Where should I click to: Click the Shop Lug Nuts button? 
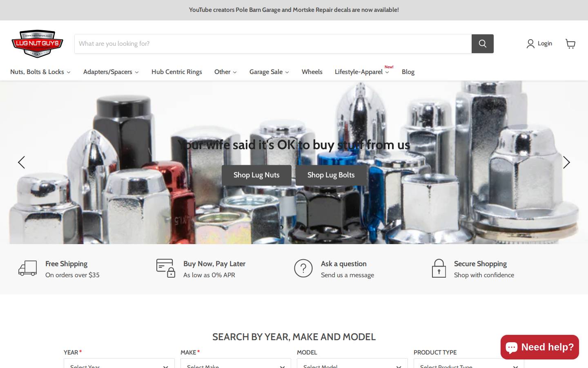tap(256, 175)
